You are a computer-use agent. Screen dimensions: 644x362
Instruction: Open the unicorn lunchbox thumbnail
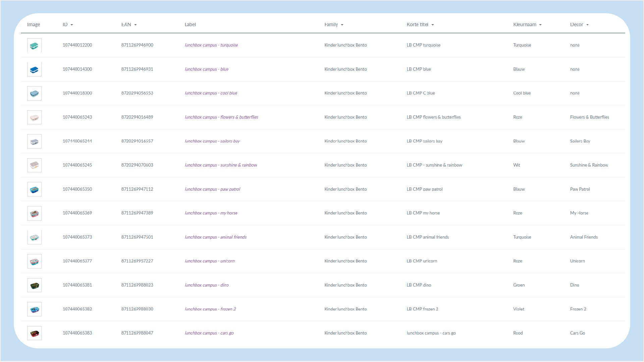pyautogui.click(x=34, y=261)
